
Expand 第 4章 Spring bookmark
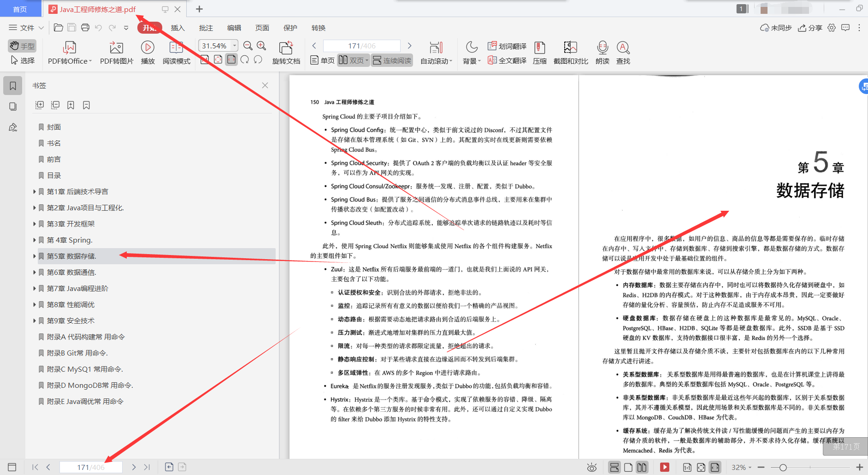[34, 240]
